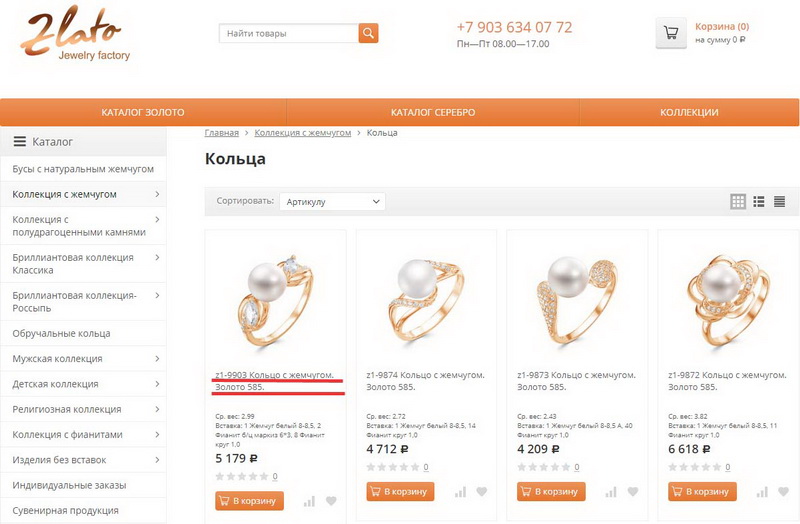
Task: Switch to list view with thumbnails
Action: (x=759, y=202)
